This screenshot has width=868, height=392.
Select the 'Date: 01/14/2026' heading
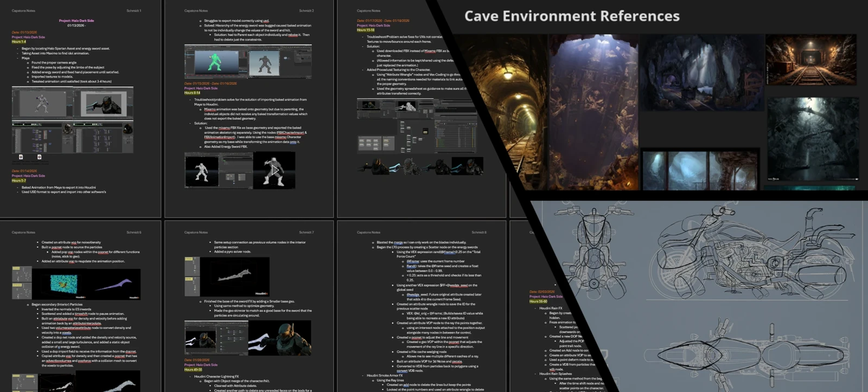24,171
